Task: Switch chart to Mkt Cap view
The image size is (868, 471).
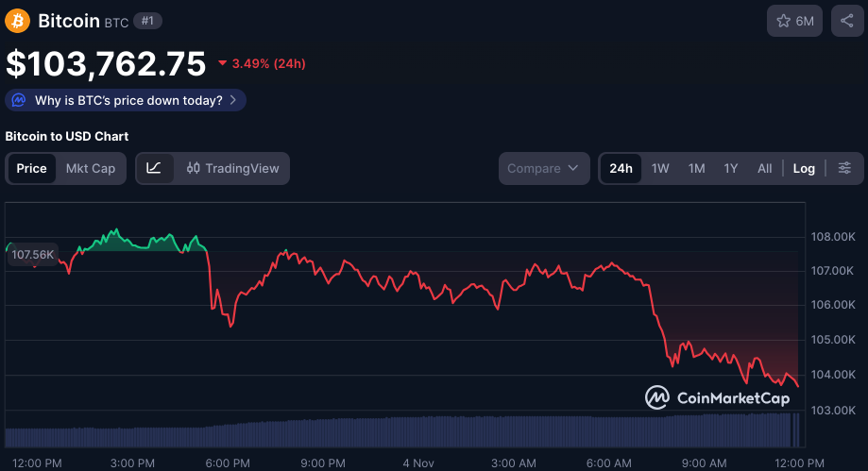Action: coord(91,168)
